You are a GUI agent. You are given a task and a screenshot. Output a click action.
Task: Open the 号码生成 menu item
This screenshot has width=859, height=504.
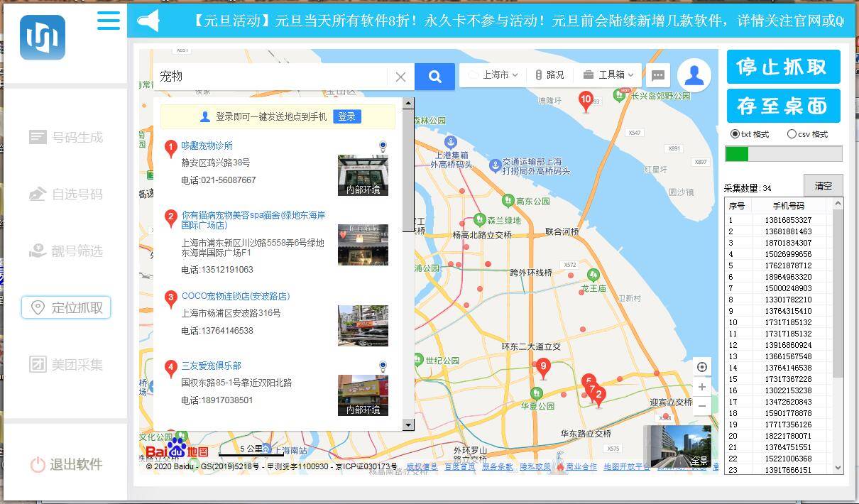(66, 137)
